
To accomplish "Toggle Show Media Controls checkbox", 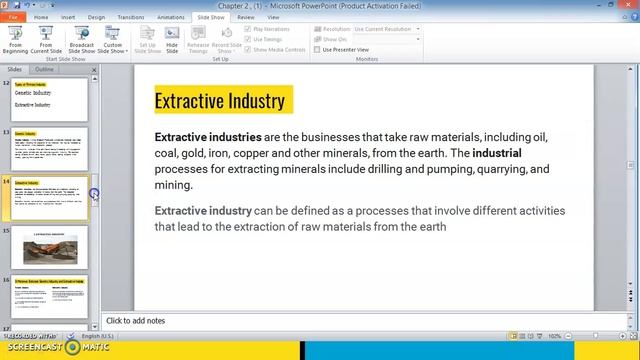I will point(247,49).
